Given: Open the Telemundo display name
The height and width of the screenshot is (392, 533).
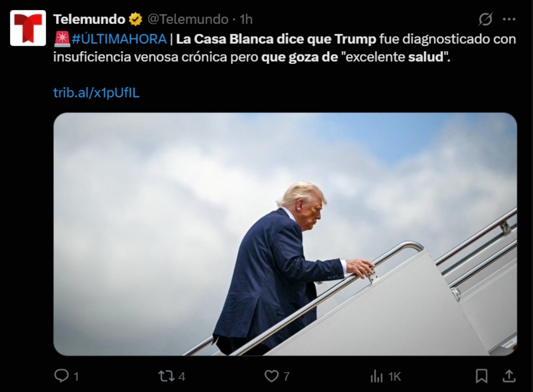Looking at the screenshot, I should 89,19.
